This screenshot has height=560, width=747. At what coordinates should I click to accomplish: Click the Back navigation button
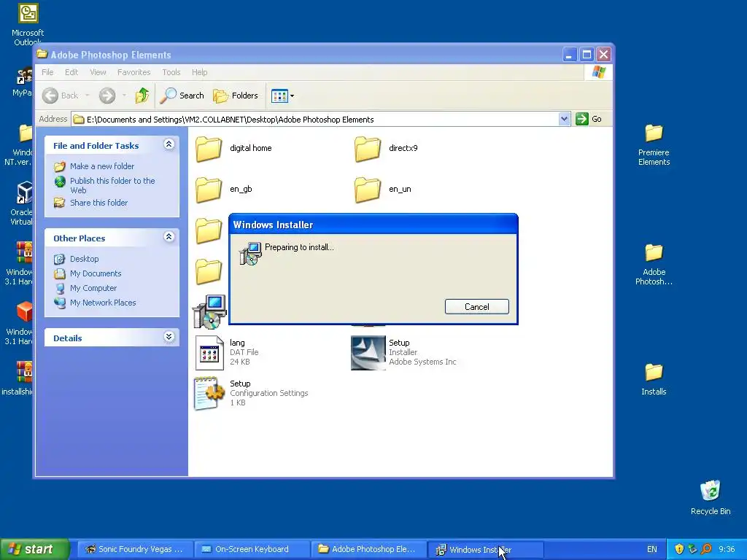pyautogui.click(x=60, y=96)
